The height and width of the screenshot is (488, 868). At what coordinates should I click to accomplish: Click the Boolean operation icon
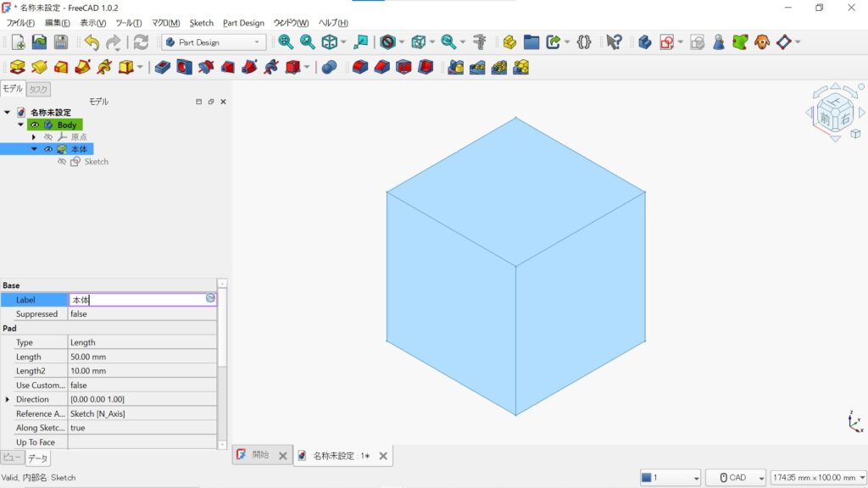[329, 67]
